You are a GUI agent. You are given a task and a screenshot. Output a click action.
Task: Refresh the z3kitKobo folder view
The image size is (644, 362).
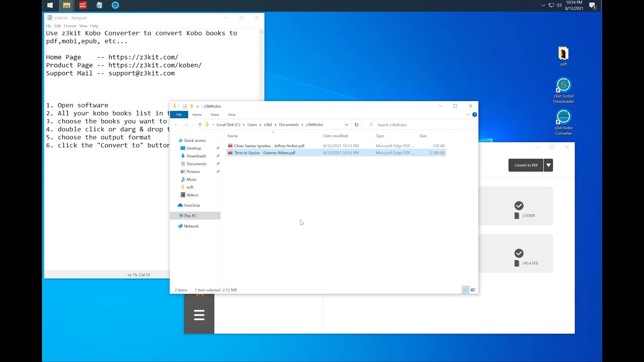(357, 125)
